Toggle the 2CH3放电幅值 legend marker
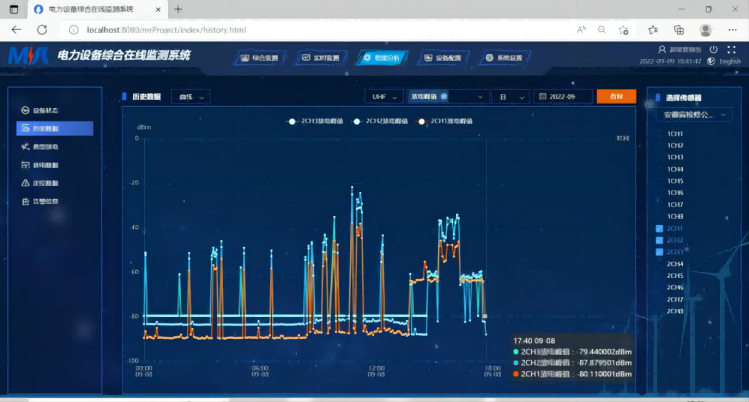Image resolution: width=749 pixels, height=402 pixels. pyautogui.click(x=292, y=121)
